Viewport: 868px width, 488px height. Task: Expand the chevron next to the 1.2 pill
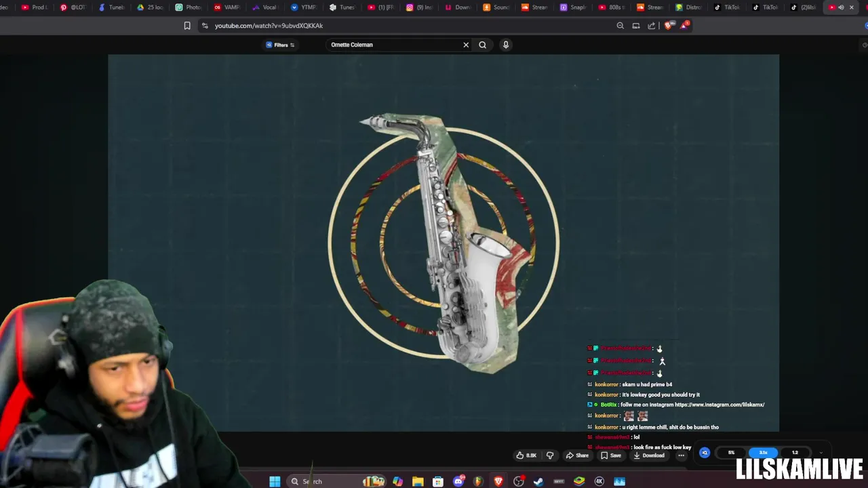pos(821,453)
